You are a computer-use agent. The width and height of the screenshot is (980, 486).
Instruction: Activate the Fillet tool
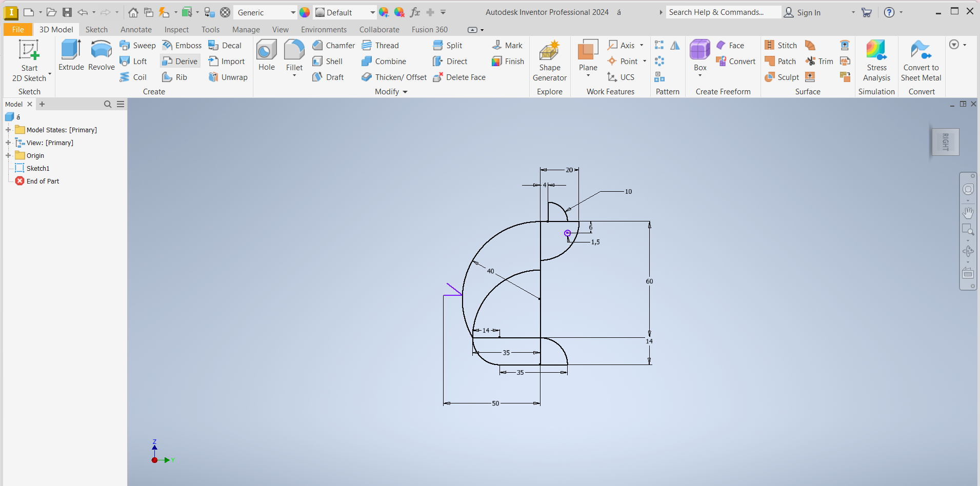(294, 55)
